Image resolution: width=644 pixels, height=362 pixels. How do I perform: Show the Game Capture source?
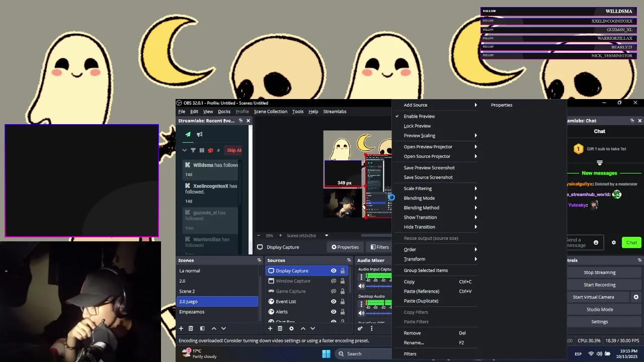[x=334, y=291]
